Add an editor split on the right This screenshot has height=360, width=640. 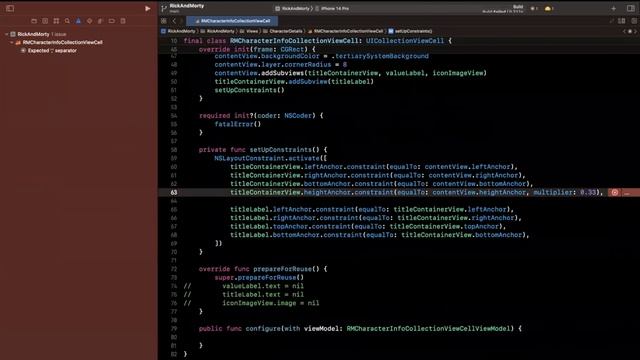[x=634, y=21]
